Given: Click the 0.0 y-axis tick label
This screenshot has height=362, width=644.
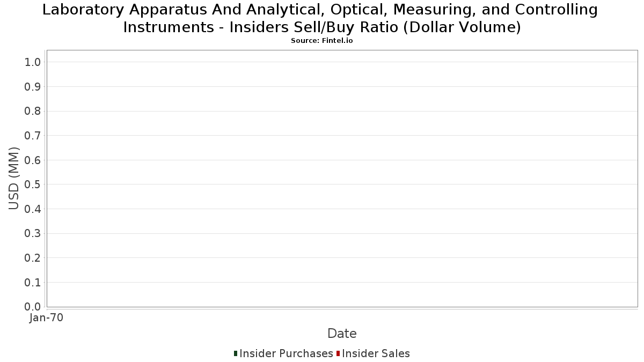Looking at the screenshot, I should 33,307.
